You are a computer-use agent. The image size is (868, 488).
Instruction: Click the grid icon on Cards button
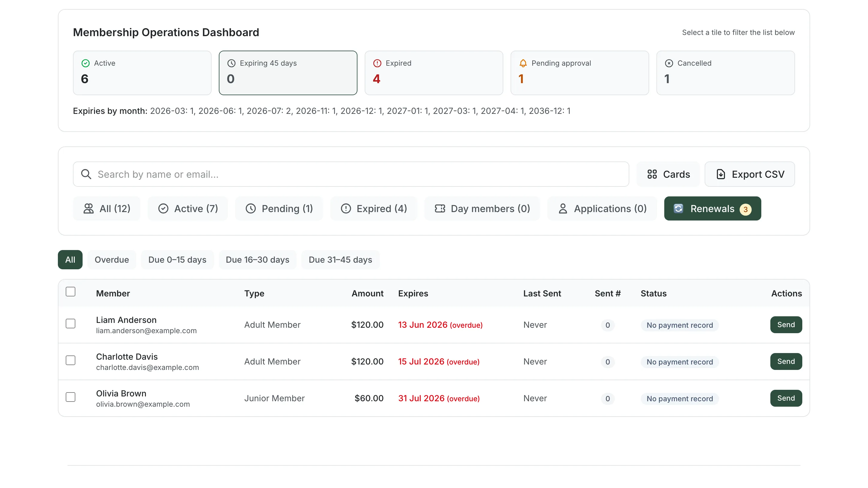652,174
